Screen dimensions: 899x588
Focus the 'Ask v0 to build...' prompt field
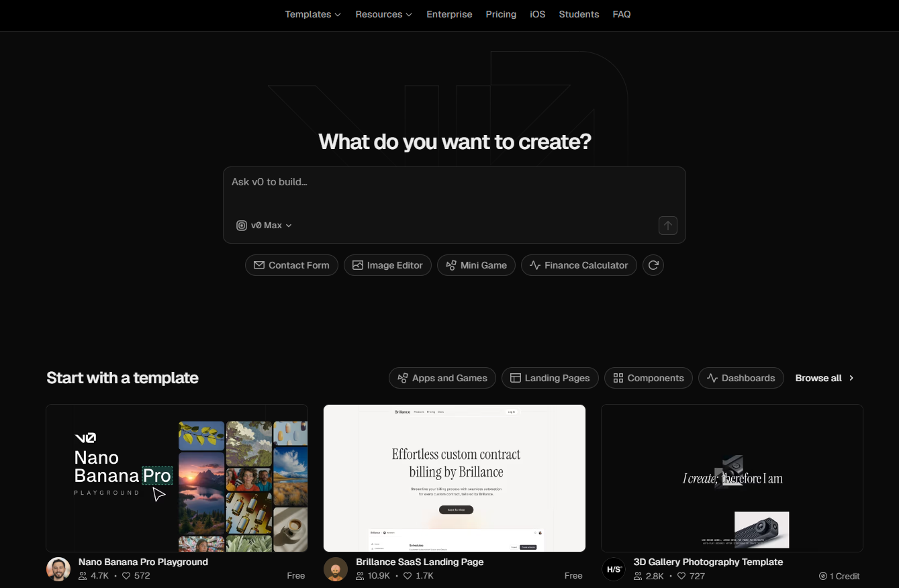coord(454,191)
